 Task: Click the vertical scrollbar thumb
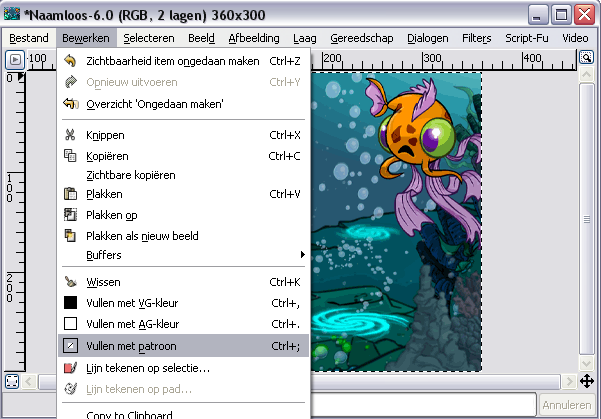pyautogui.click(x=586, y=219)
